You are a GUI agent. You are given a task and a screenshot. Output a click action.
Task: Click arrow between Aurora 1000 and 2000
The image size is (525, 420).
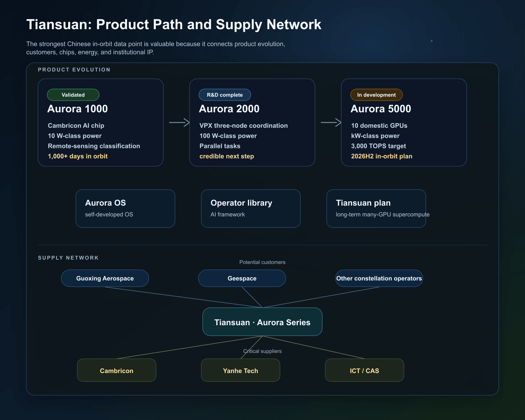click(x=179, y=123)
